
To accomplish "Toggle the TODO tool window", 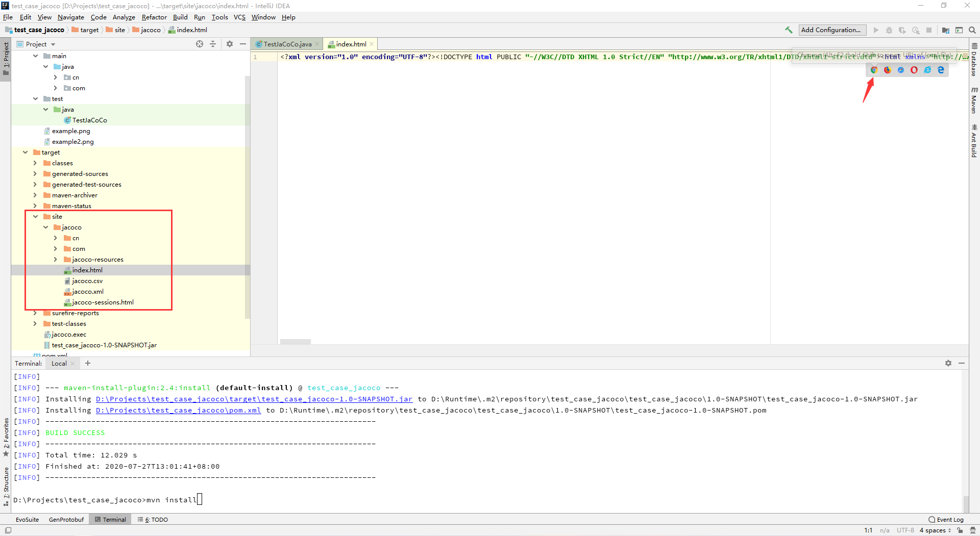I will pyautogui.click(x=153, y=520).
